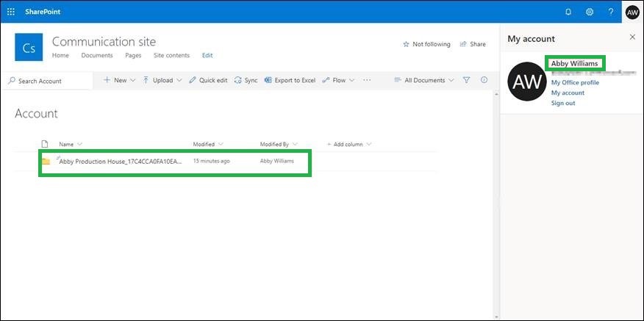Click the scrollbar up arrow
The image size is (644, 321).
(x=496, y=95)
